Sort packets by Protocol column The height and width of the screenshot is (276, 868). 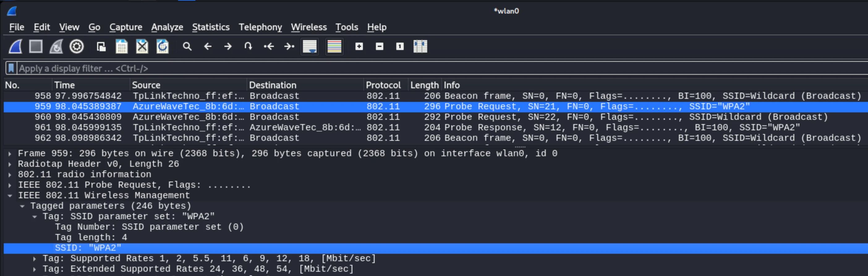coord(386,85)
